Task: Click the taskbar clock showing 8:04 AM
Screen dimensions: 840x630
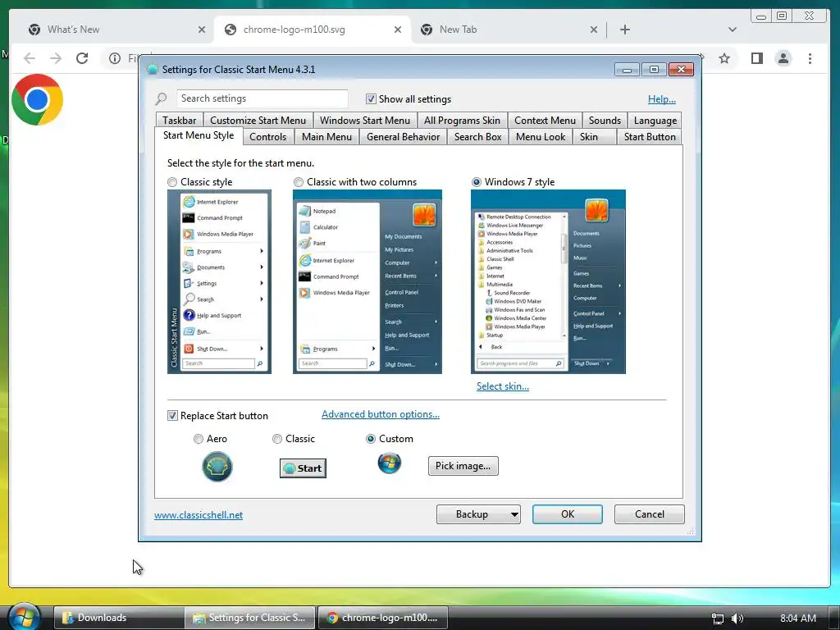Action: click(797, 619)
